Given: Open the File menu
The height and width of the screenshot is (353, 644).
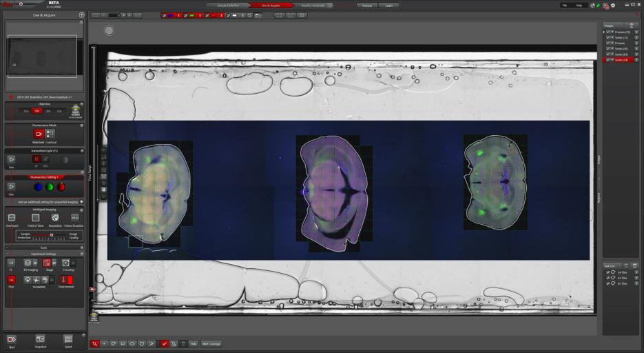Looking at the screenshot, I should coord(565,6).
